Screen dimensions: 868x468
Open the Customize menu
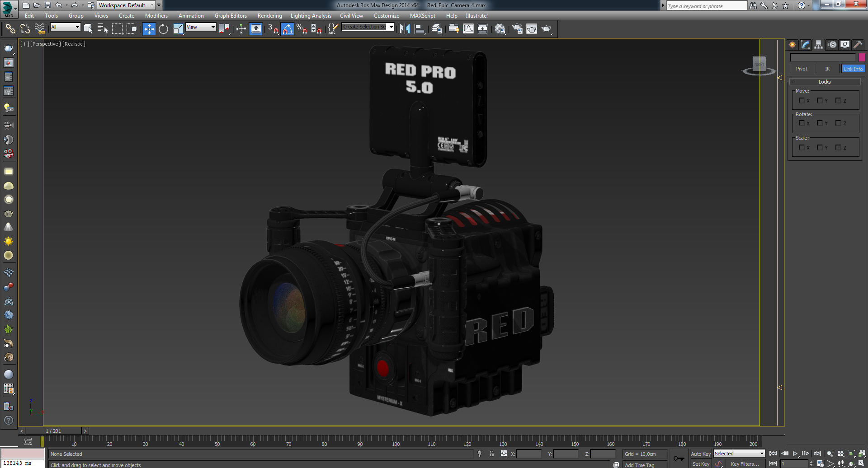(387, 16)
